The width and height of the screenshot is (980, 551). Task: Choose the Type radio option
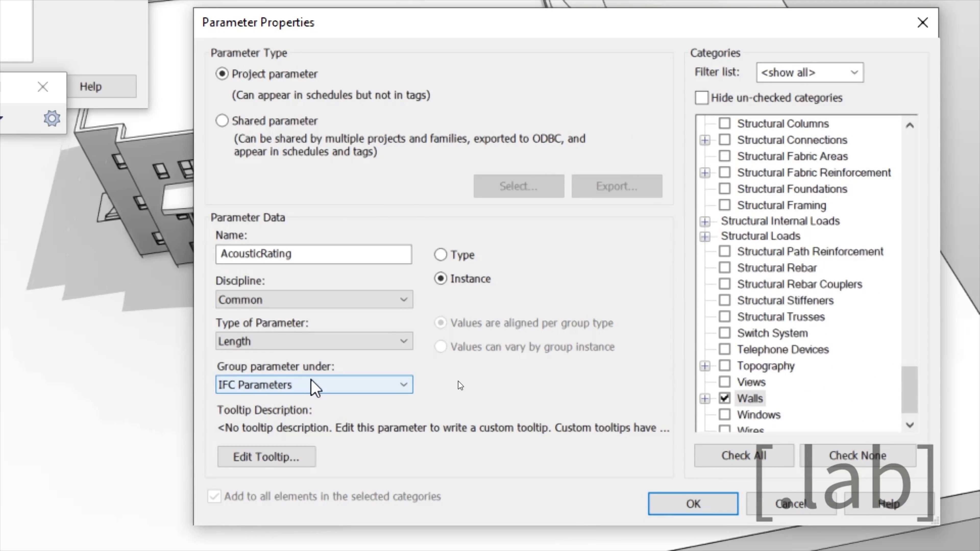point(440,254)
